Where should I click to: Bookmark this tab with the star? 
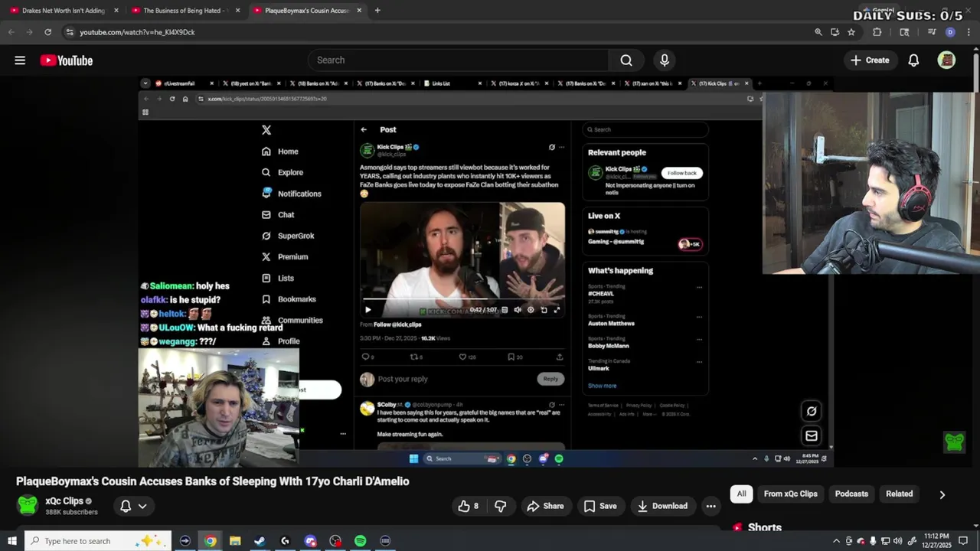point(851,32)
